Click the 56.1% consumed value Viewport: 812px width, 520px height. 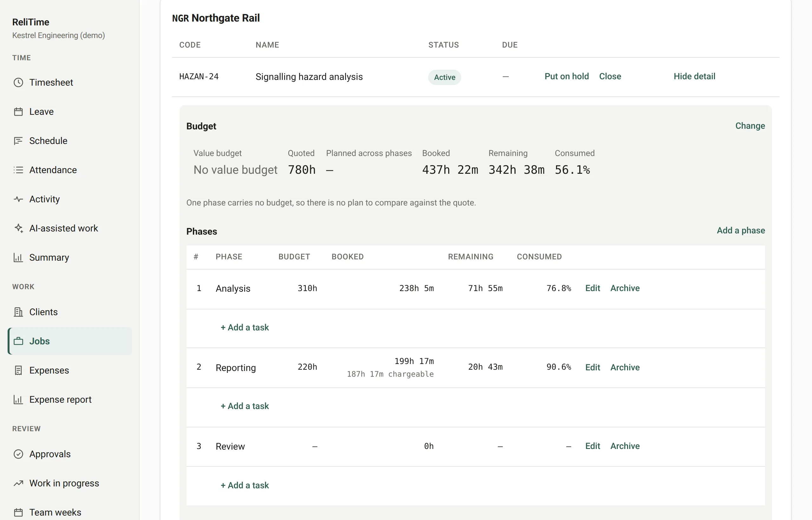(572, 170)
